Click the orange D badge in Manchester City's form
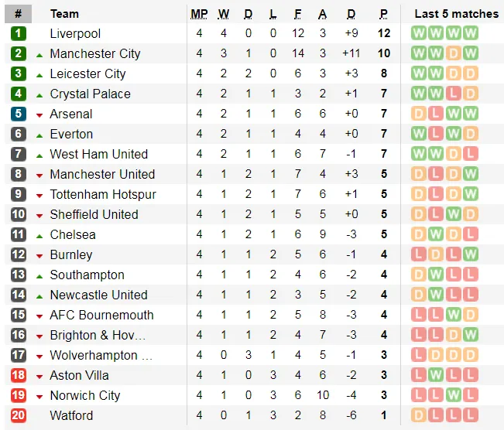The image size is (504, 430). 454,53
